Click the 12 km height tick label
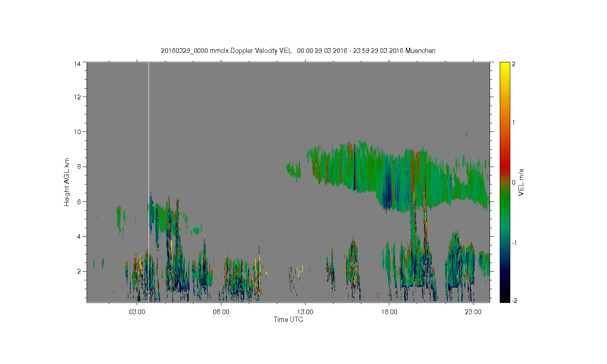Image resolution: width=607 pixels, height=364 pixels. tap(77, 97)
